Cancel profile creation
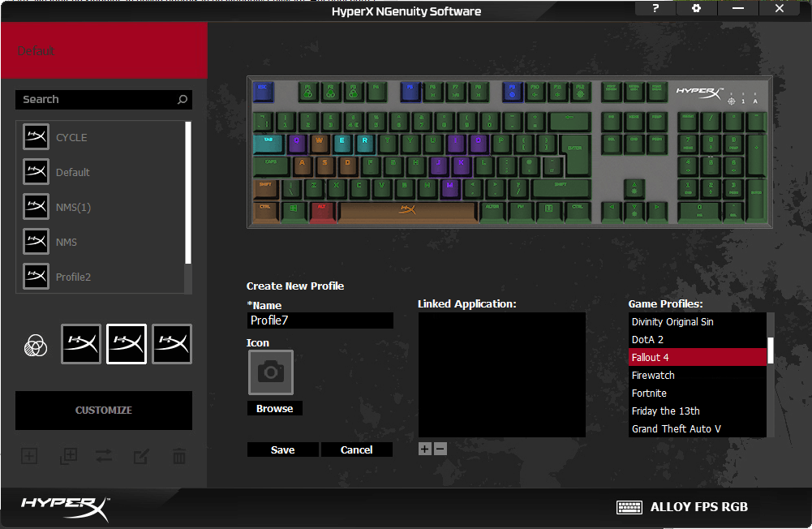Image resolution: width=812 pixels, height=529 pixels. coord(356,449)
